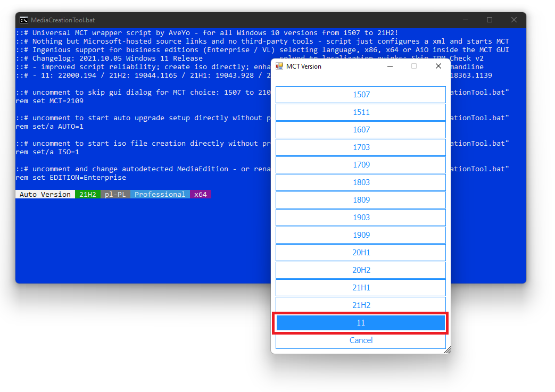Click the green '21H2' console tag
This screenshot has height=392, width=555.
coord(88,195)
